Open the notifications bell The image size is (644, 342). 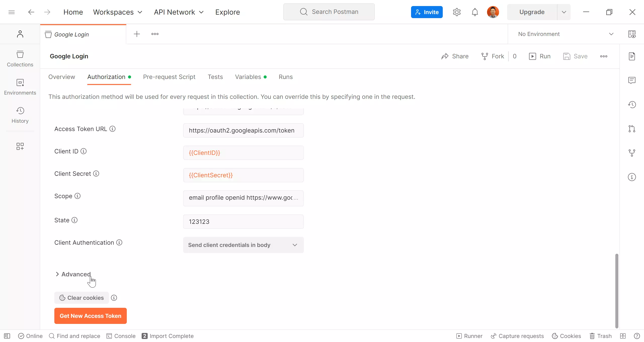475,12
